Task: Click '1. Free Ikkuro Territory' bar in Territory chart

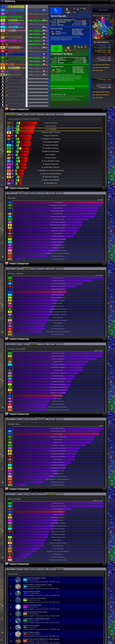Action: (58, 278)
